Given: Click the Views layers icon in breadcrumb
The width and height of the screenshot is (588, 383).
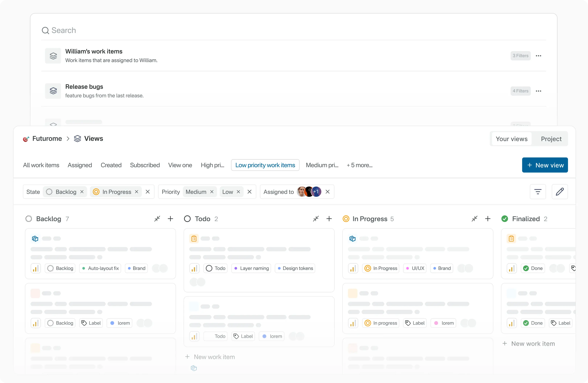Looking at the screenshot, I should 77,139.
